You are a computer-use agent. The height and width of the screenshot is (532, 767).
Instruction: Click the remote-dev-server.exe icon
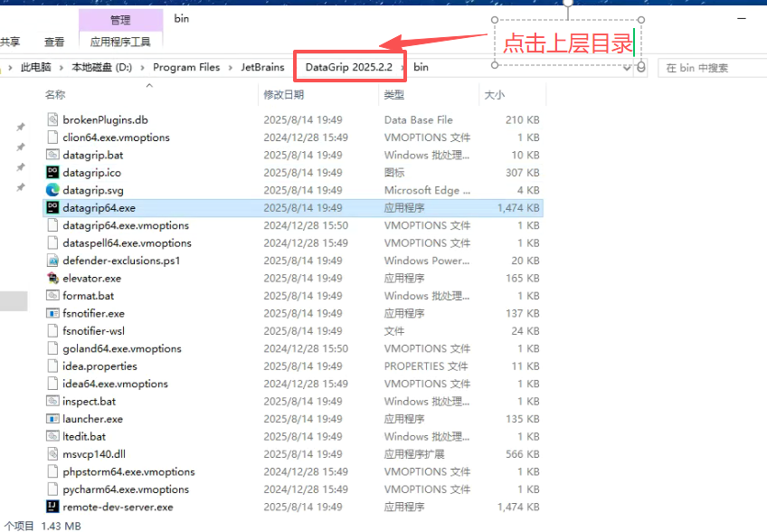[53, 507]
